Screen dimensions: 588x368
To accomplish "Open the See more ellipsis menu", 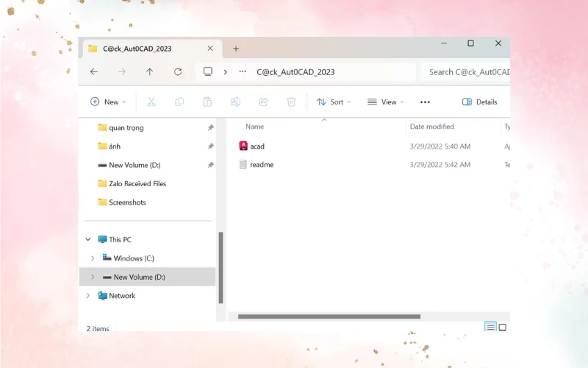I will click(425, 102).
